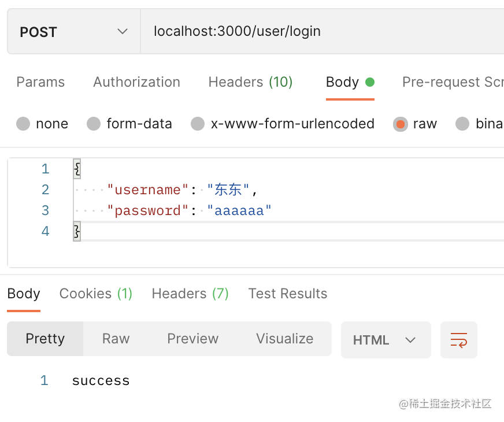This screenshot has width=504, height=422.
Task: Show response Headers (7) tab
Action: (190, 294)
